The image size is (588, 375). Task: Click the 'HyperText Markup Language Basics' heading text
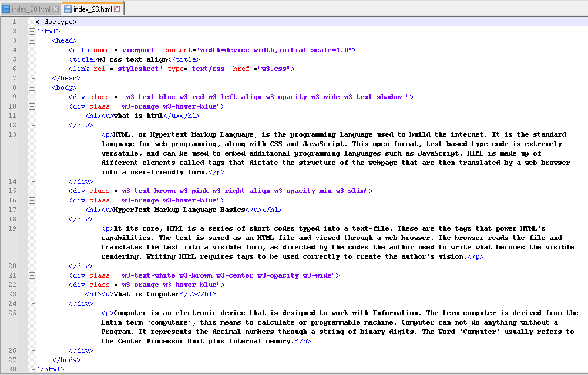tap(179, 210)
